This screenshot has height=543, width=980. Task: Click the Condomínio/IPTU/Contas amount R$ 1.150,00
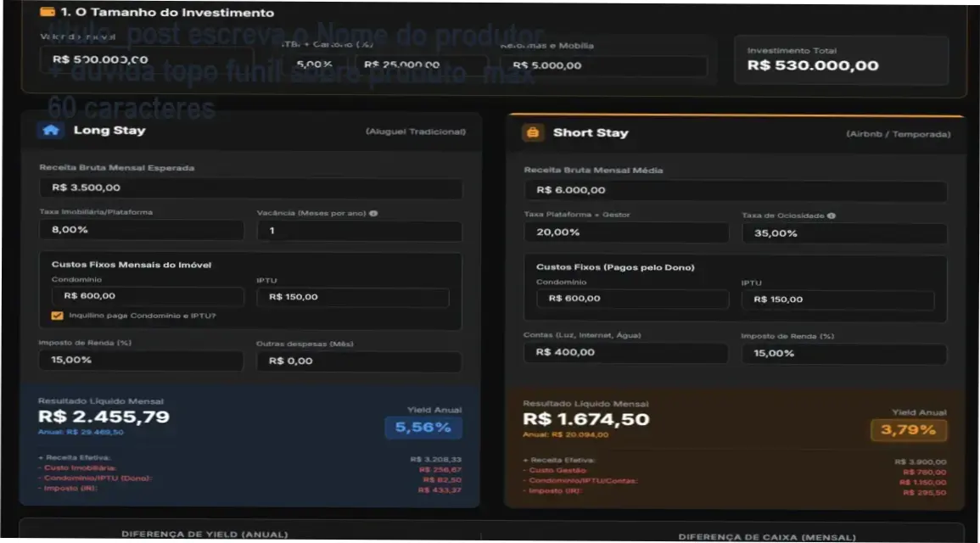coord(923,483)
